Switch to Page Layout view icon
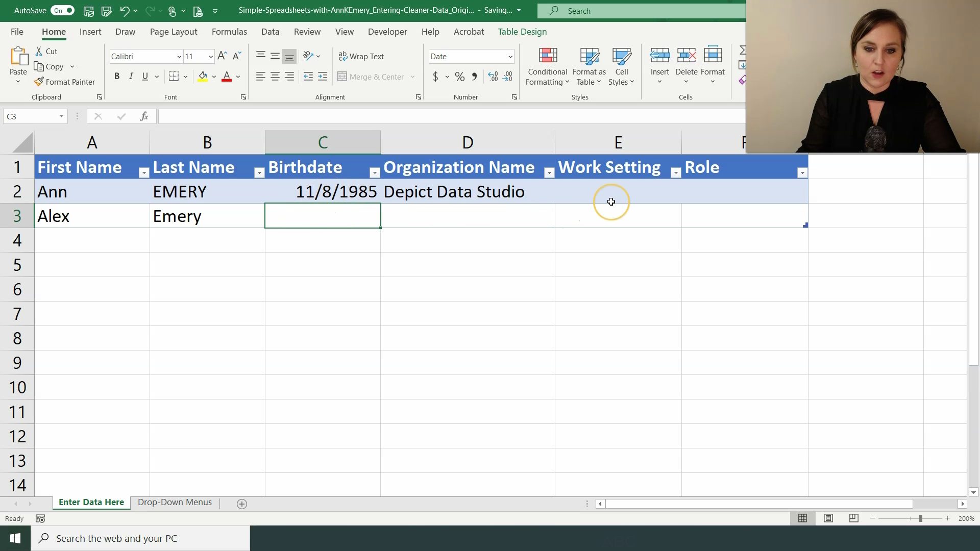Viewport: 980px width, 551px height. coord(828,518)
